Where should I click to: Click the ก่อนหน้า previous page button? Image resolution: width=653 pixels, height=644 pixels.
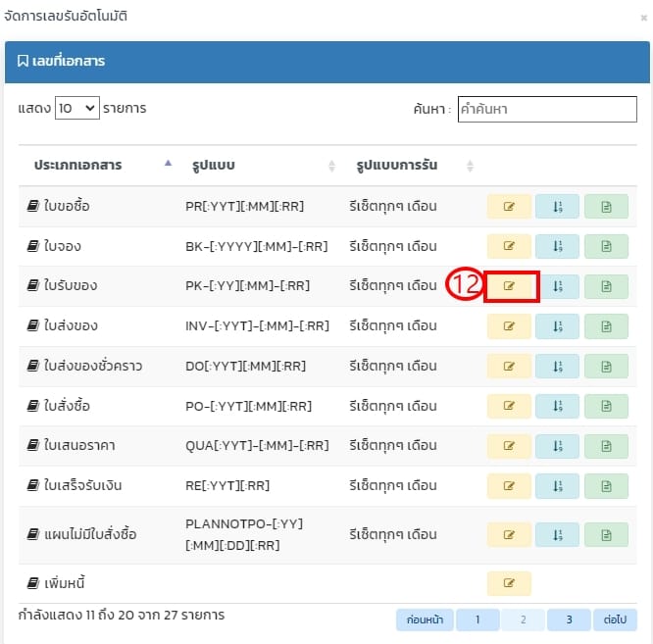click(423, 619)
